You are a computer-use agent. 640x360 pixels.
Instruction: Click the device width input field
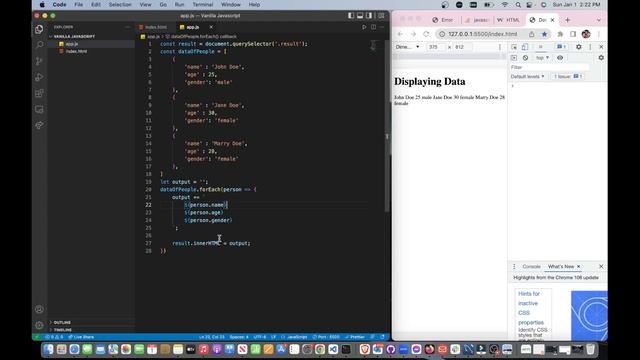tap(435, 47)
